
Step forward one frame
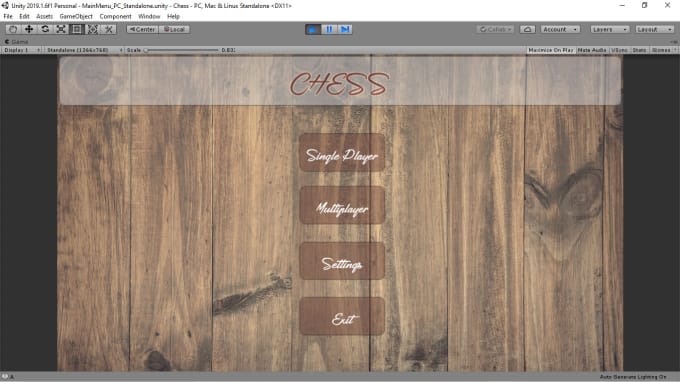(x=345, y=29)
